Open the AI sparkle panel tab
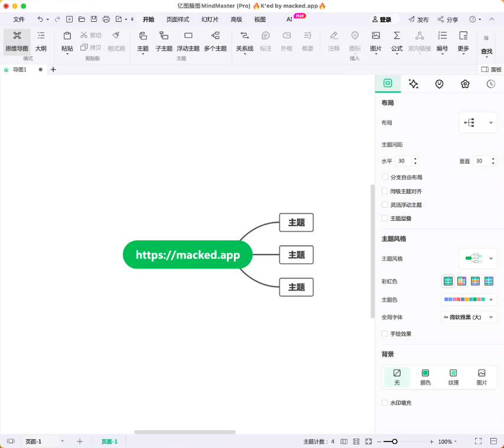Viewport: 504px width, 448px height. click(414, 84)
